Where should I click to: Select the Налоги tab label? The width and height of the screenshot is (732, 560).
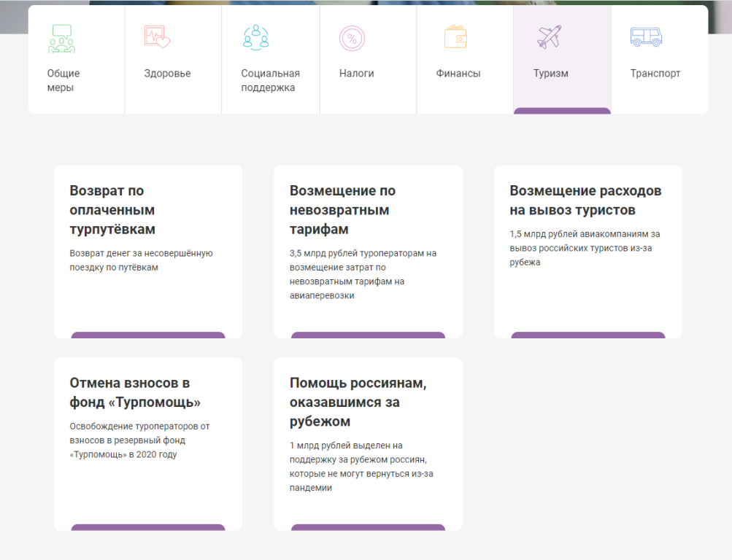pos(356,73)
